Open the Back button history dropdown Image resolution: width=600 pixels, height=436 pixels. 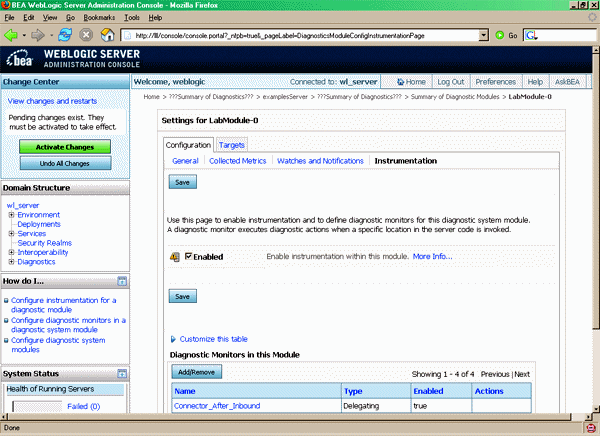pos(24,36)
